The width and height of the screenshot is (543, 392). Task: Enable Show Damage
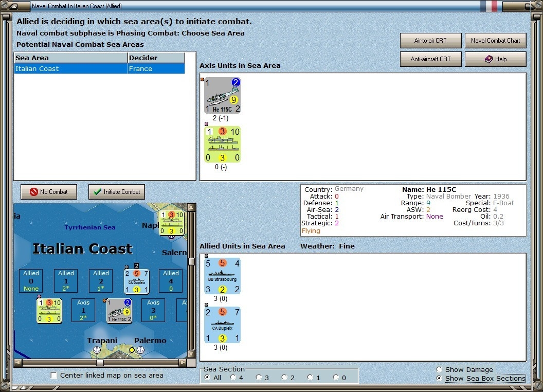click(x=439, y=369)
